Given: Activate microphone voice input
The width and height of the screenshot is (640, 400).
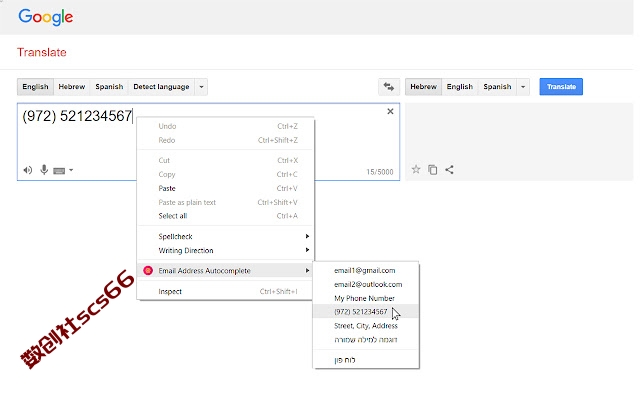Looking at the screenshot, I should coord(44,170).
